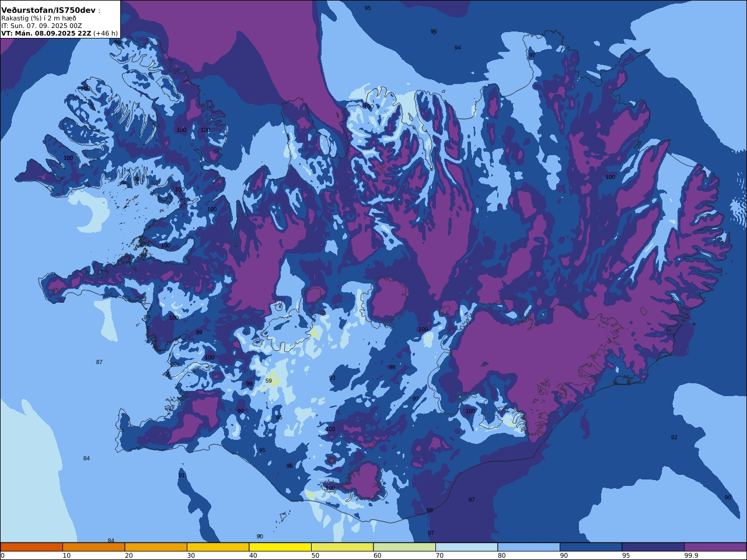Click the legend tick label 60
The width and height of the screenshot is (747, 560).
pos(377,556)
